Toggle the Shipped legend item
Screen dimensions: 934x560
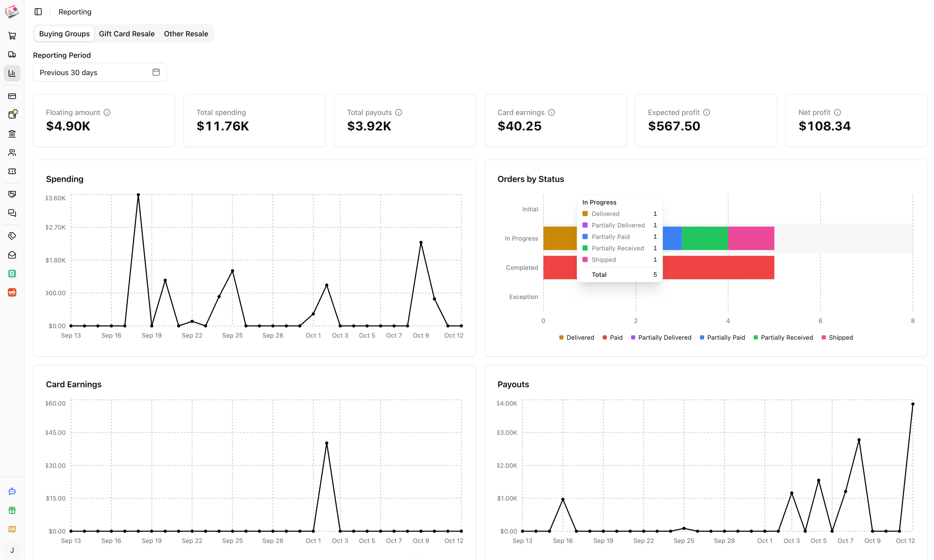837,337
